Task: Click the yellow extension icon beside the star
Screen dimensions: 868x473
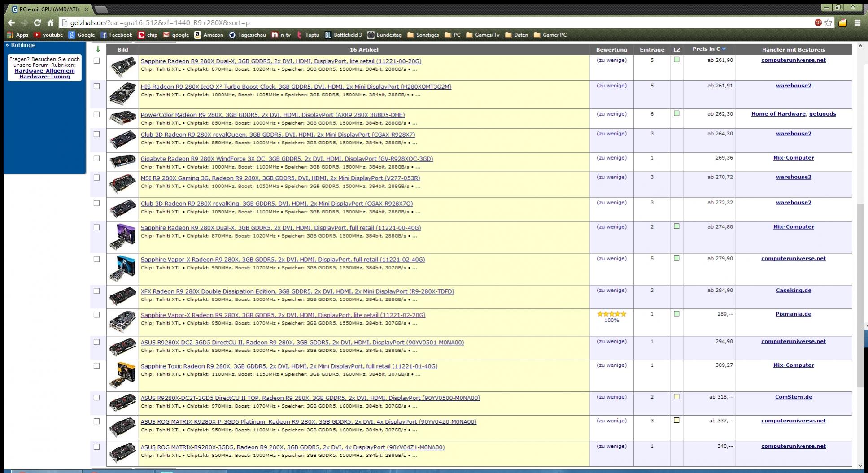Action: coord(842,22)
